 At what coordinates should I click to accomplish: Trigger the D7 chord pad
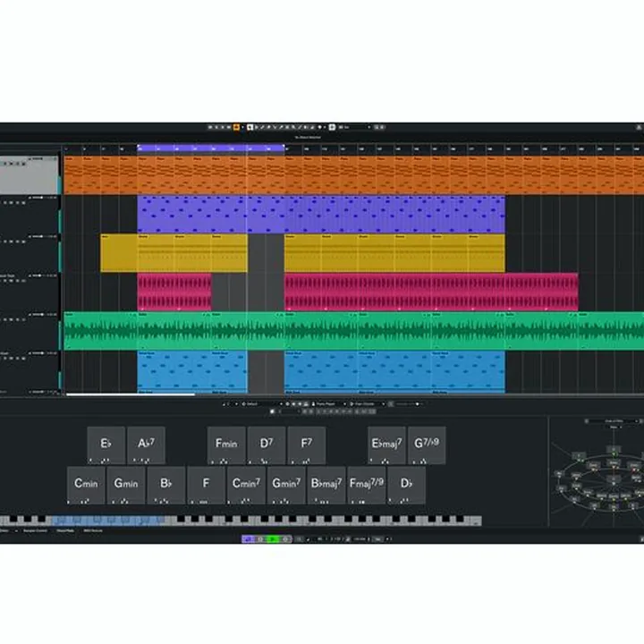(267, 445)
